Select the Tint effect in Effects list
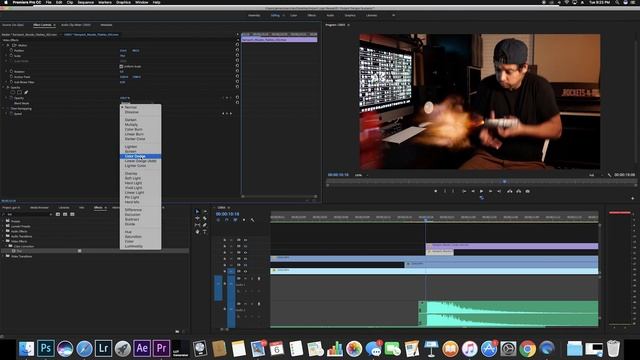640x360 pixels. 19,251
